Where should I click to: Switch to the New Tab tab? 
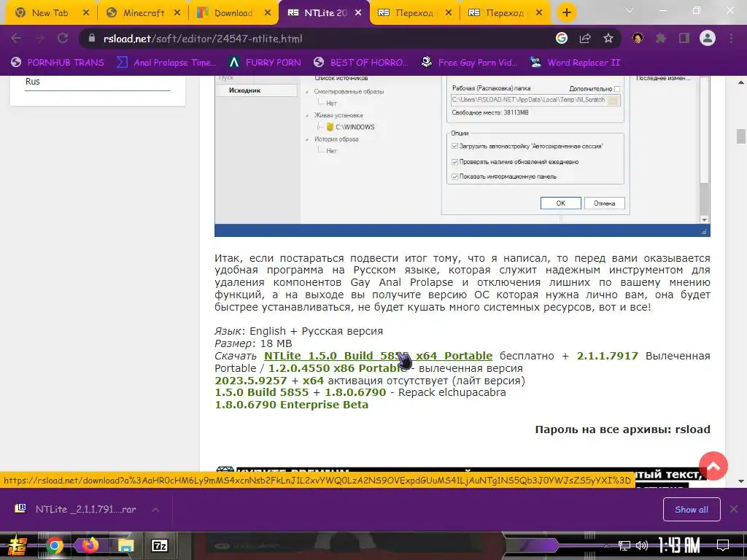coord(50,13)
